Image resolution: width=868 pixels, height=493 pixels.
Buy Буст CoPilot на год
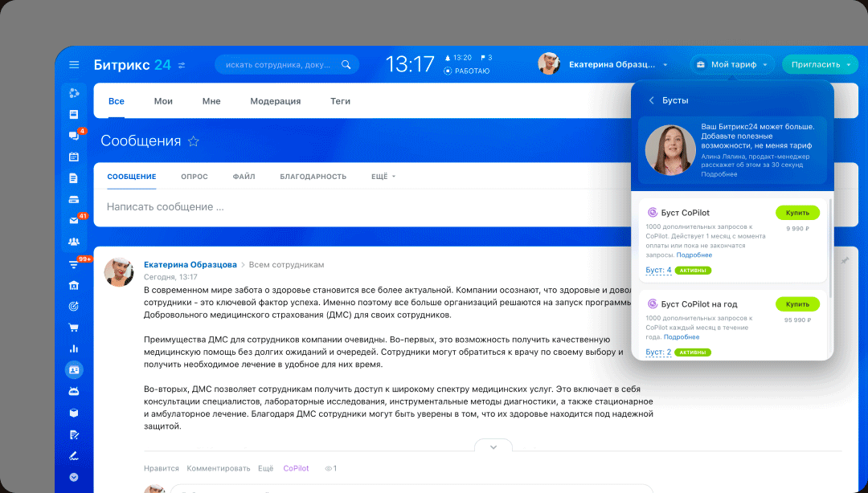point(797,304)
